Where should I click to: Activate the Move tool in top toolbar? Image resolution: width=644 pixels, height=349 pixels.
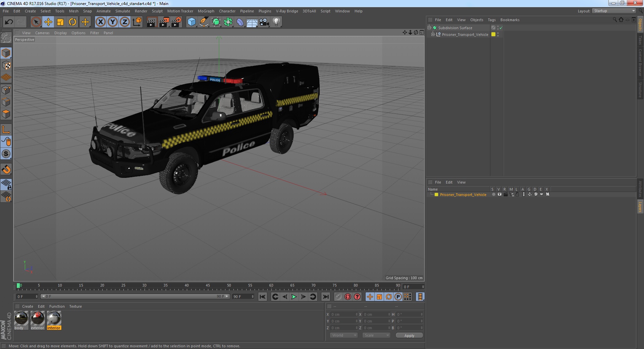(x=48, y=22)
